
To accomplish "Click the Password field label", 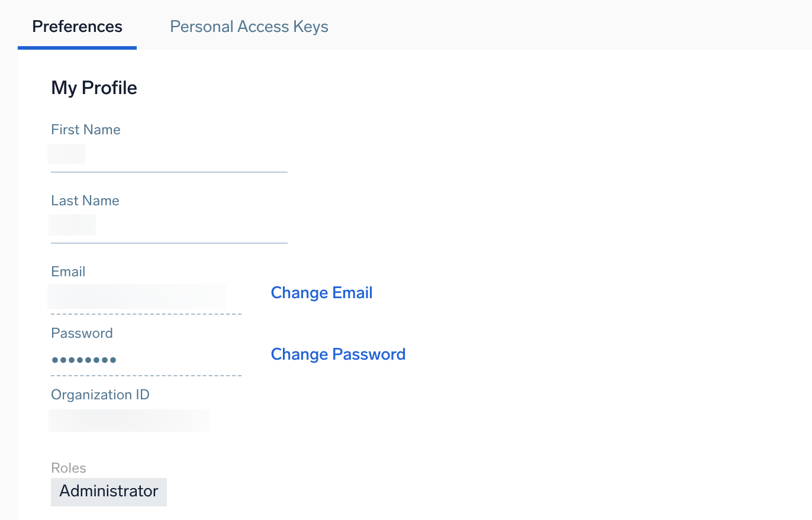I will tap(82, 333).
